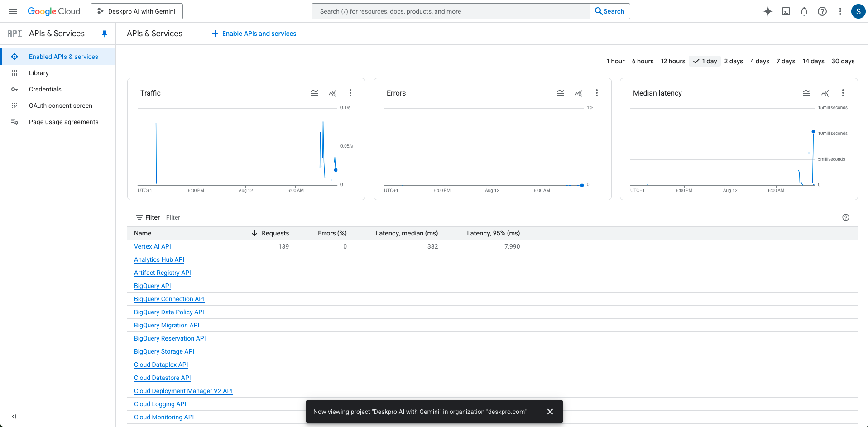Open the main navigation hamburger menu
The image size is (868, 427).
coord(13,11)
